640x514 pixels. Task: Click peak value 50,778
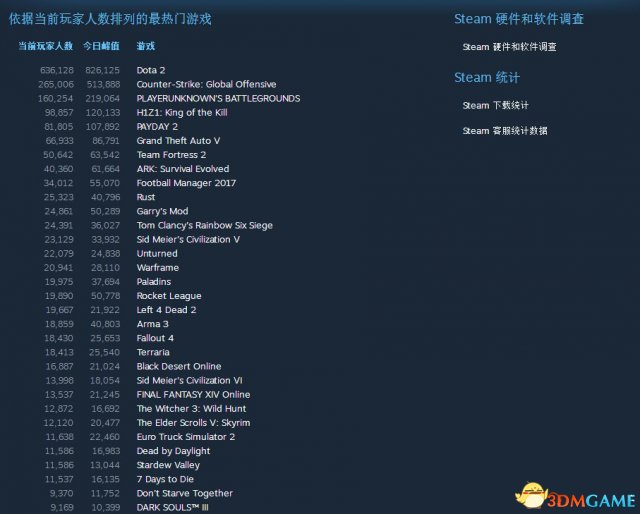pyautogui.click(x=105, y=296)
